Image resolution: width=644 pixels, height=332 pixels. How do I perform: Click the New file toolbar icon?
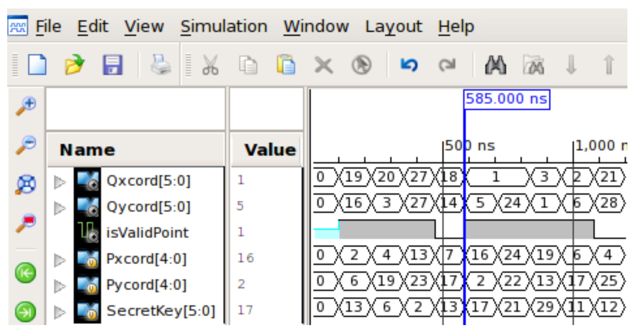tap(37, 65)
